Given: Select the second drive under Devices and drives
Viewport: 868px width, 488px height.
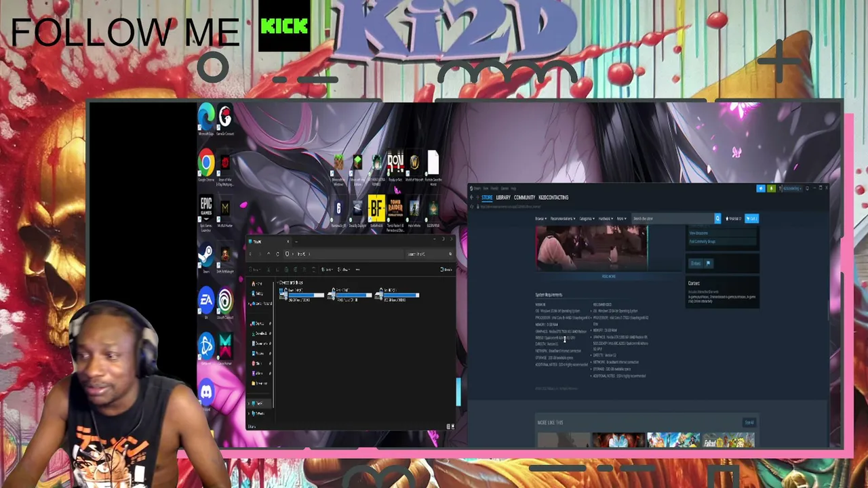Looking at the screenshot, I should click(x=349, y=295).
